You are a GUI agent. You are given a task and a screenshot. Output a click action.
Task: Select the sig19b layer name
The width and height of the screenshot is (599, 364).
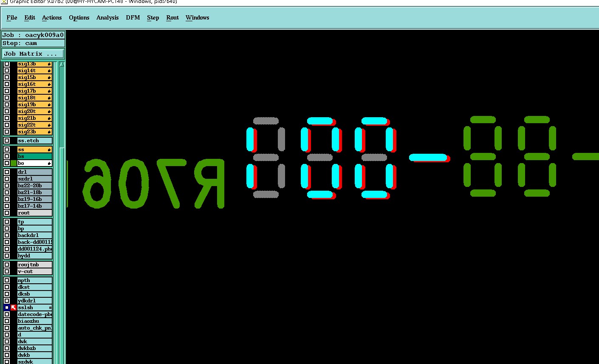35,104
